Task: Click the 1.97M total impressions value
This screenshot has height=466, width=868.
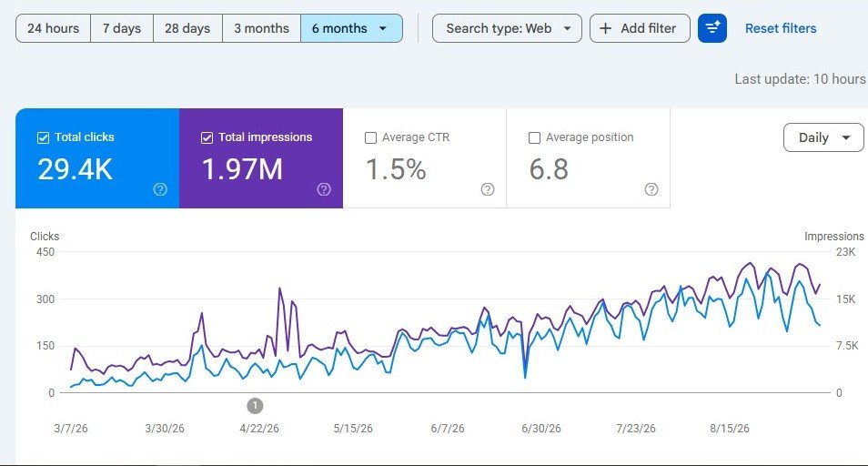Action: [242, 169]
